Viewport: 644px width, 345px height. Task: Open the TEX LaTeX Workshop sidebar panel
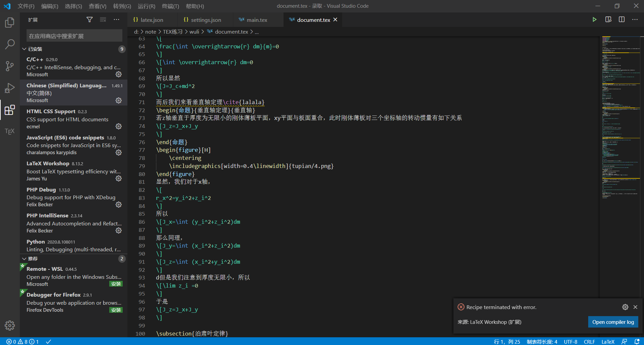point(9,131)
